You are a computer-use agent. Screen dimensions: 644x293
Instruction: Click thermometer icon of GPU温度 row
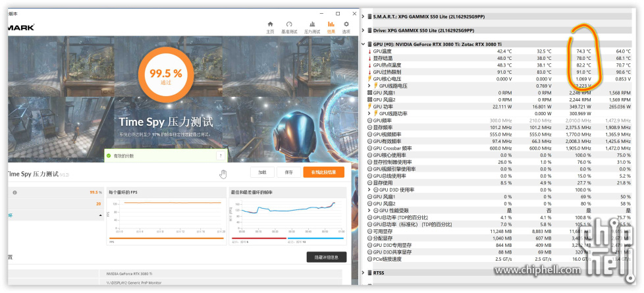pyautogui.click(x=369, y=51)
